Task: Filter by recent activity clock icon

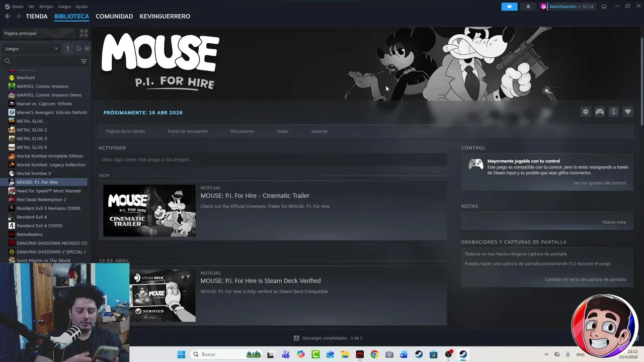Action: [78, 49]
